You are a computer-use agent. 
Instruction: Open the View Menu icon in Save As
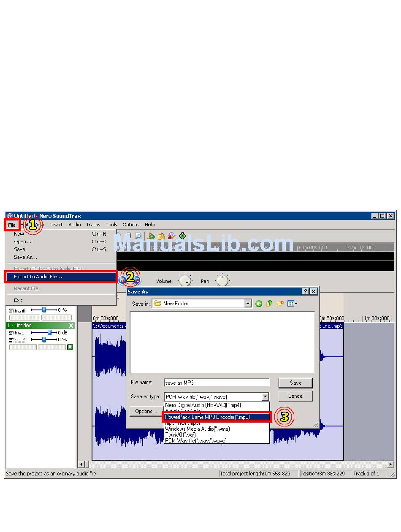click(x=292, y=304)
